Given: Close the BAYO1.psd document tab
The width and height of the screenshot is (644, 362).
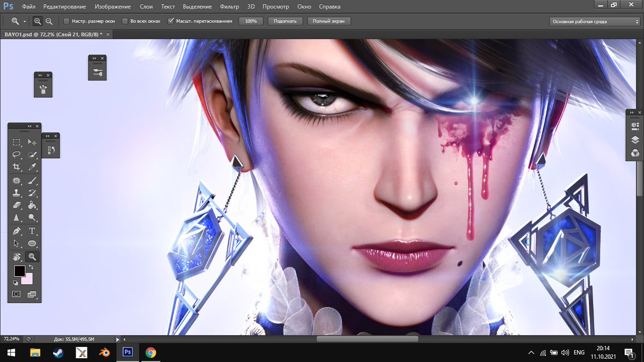Looking at the screenshot, I should [108, 34].
